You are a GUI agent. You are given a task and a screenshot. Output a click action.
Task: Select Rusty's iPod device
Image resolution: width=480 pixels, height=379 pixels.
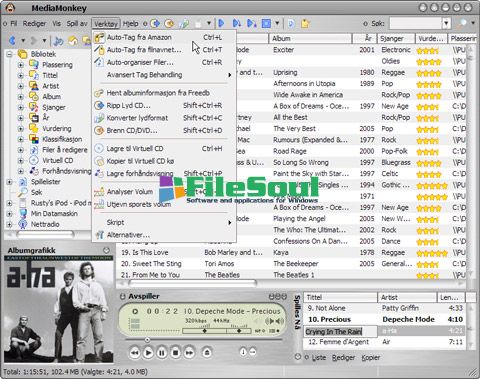(x=60, y=203)
